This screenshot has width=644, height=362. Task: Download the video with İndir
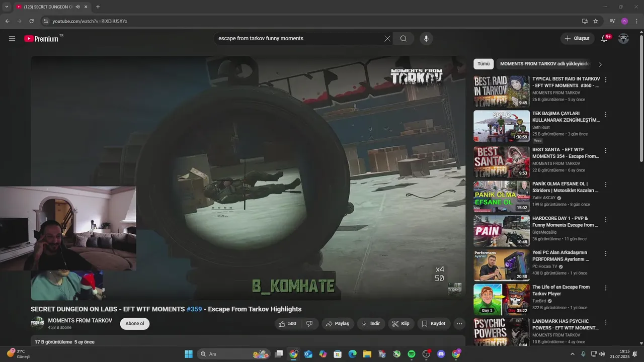[371, 324]
